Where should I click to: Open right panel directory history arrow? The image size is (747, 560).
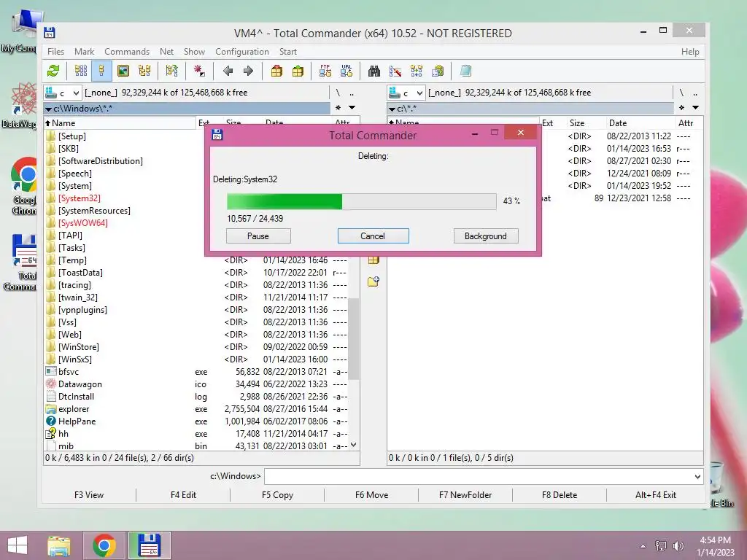click(x=695, y=108)
